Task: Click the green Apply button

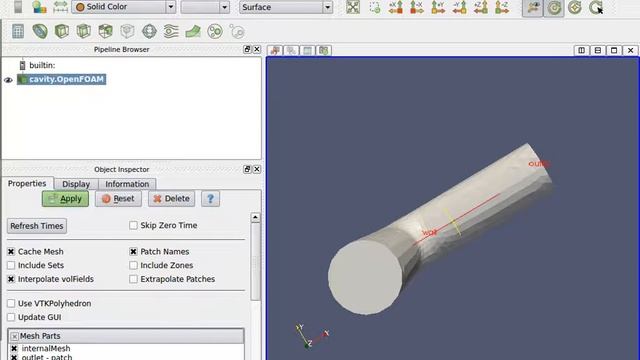Action: tap(65, 199)
